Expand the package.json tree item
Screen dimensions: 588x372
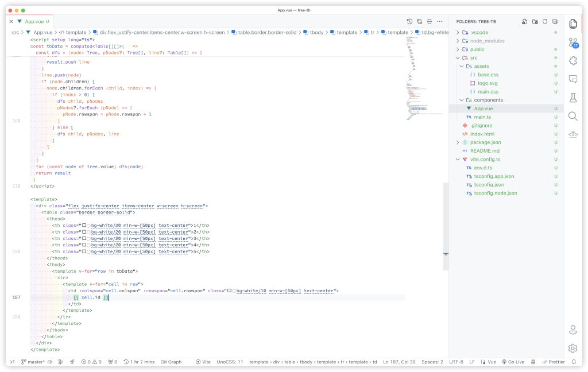[485, 142]
